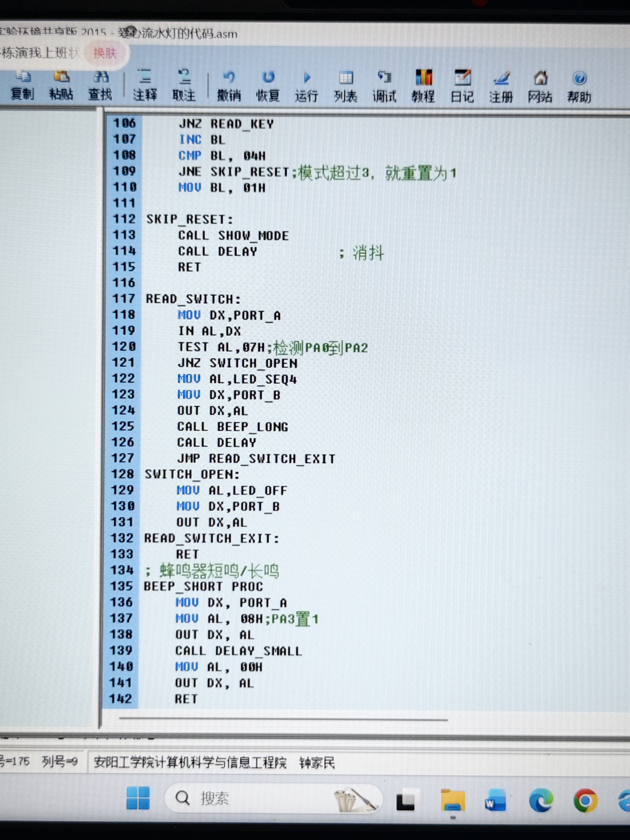
Task: Click the 换肤 skin change button
Action: click(x=105, y=53)
